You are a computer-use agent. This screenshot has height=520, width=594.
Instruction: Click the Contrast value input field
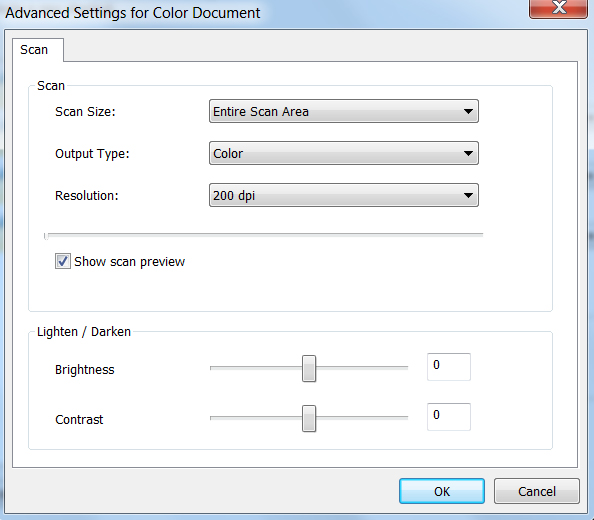(449, 417)
